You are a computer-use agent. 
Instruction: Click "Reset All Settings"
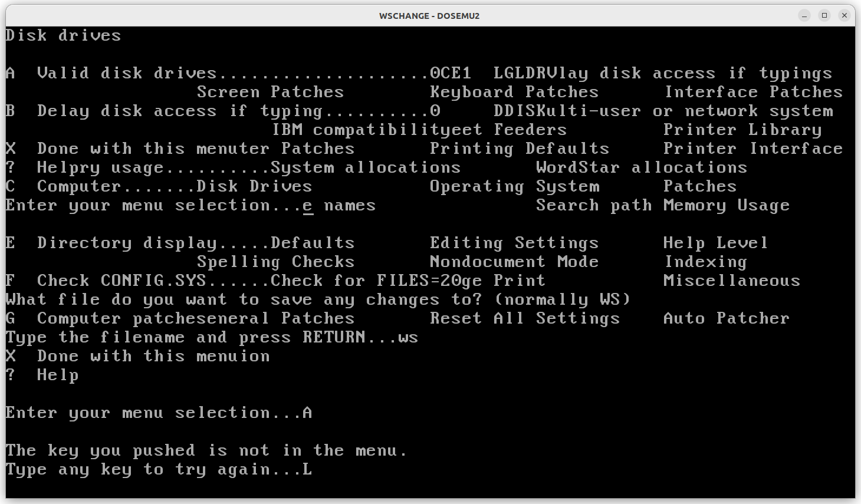525,318
